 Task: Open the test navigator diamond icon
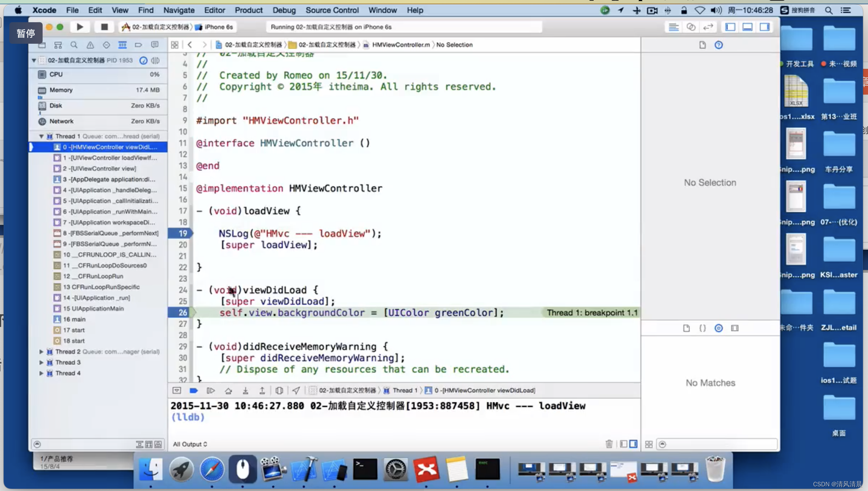click(106, 45)
